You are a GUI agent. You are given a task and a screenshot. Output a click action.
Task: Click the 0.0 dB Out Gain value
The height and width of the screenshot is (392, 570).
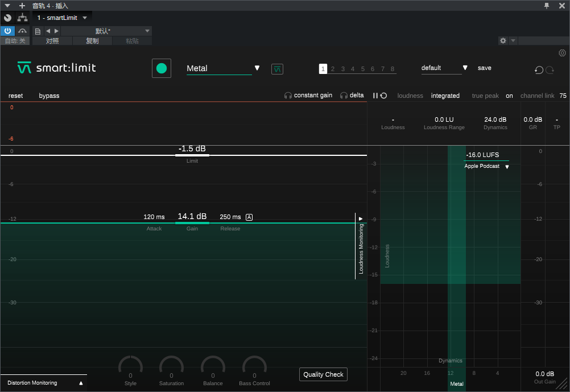pyautogui.click(x=544, y=374)
